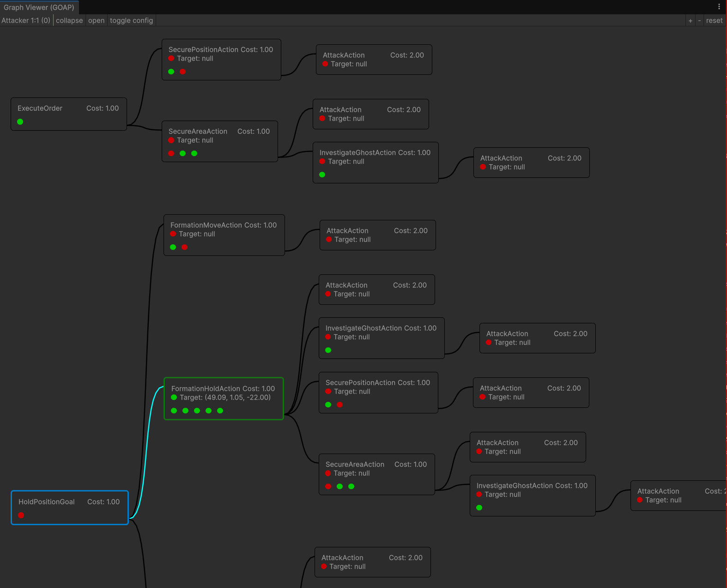Image resolution: width=727 pixels, height=588 pixels.
Task: Select the ExecuteOrder goal node
Action: 69,114
